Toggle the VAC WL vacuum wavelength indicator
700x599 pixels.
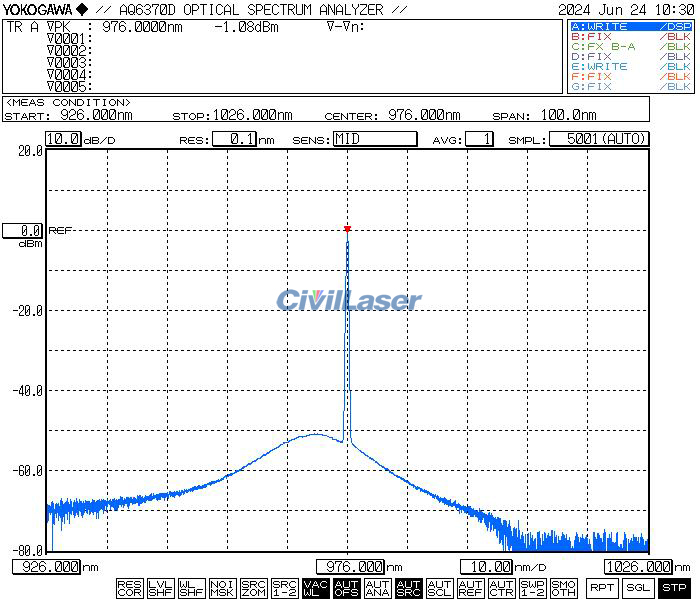[315, 588]
